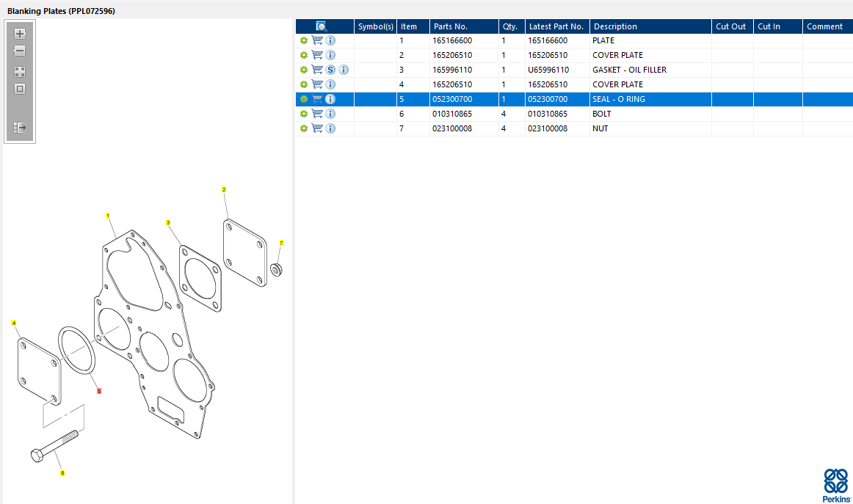Viewport: 853px width, 504px height.
Task: Select callout 7 near the nut
Action: click(281, 243)
